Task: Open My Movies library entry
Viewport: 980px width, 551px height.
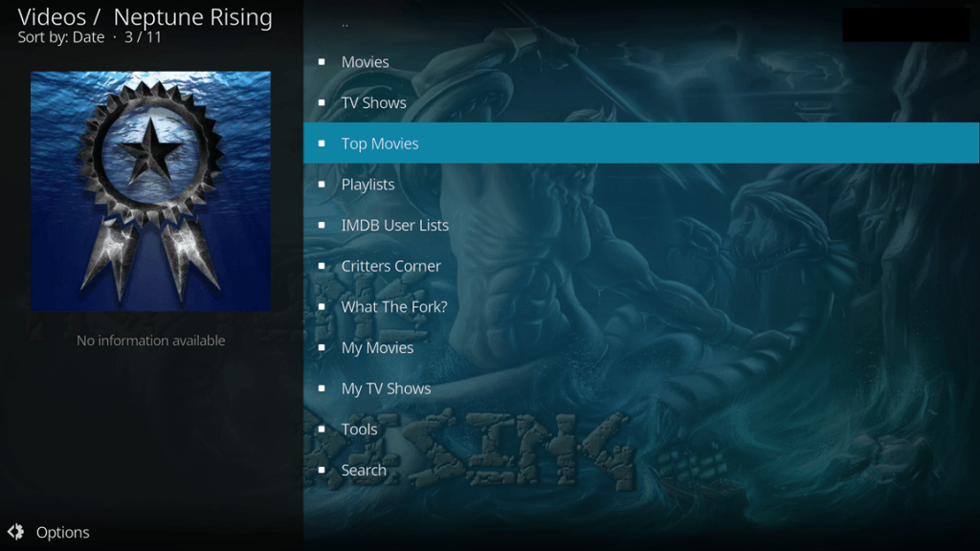Action: tap(641, 347)
